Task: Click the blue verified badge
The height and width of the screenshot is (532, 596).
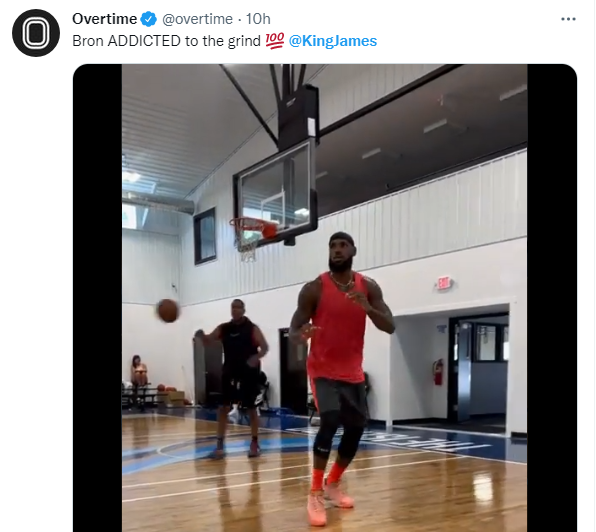Action: (x=149, y=19)
